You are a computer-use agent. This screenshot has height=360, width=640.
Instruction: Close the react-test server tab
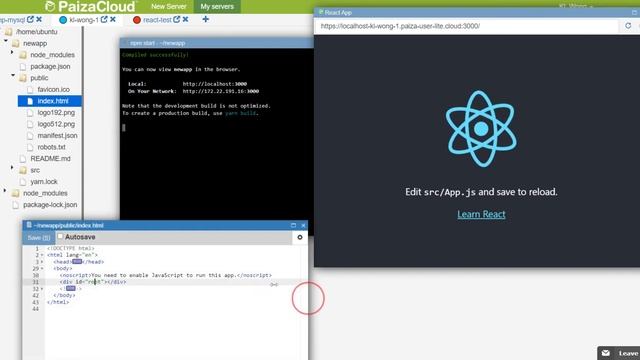click(185, 19)
